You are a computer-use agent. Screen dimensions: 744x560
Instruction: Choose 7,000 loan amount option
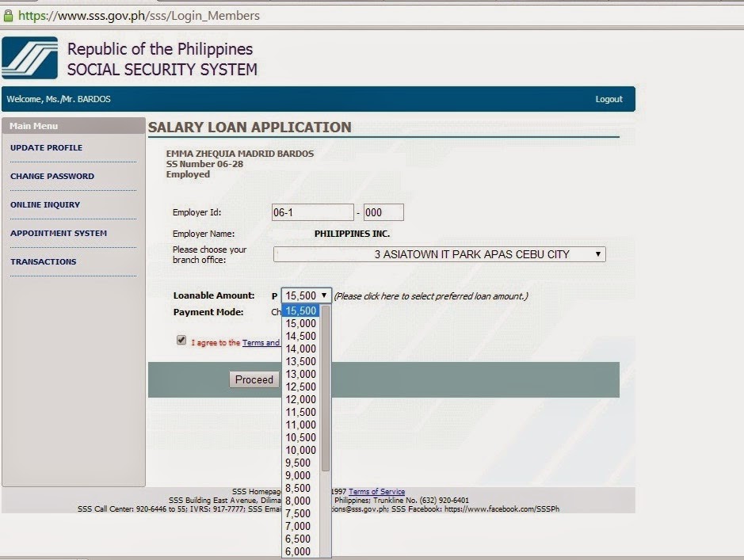click(x=301, y=526)
